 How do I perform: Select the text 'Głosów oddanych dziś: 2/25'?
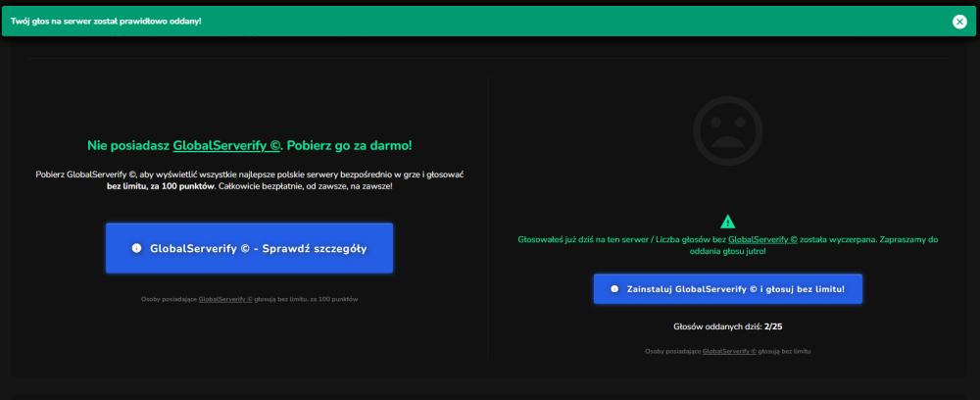point(727,326)
